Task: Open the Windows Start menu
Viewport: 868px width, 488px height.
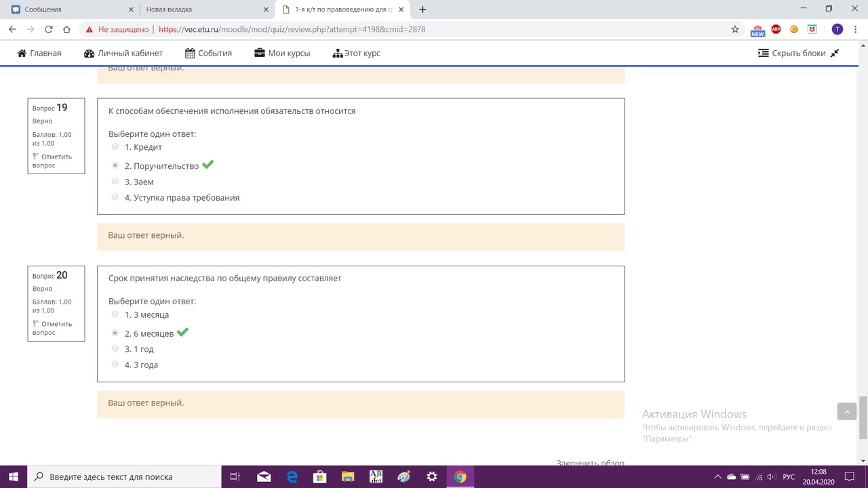Action: coord(14,476)
